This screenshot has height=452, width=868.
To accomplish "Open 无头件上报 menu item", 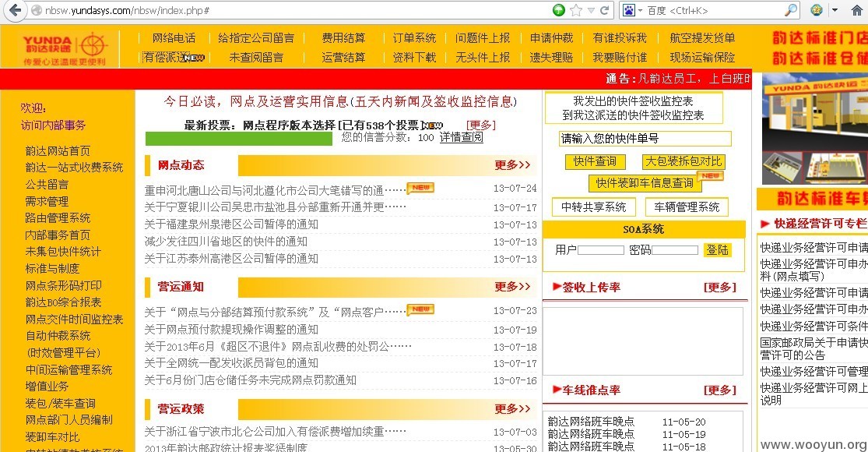I will click(x=483, y=58).
